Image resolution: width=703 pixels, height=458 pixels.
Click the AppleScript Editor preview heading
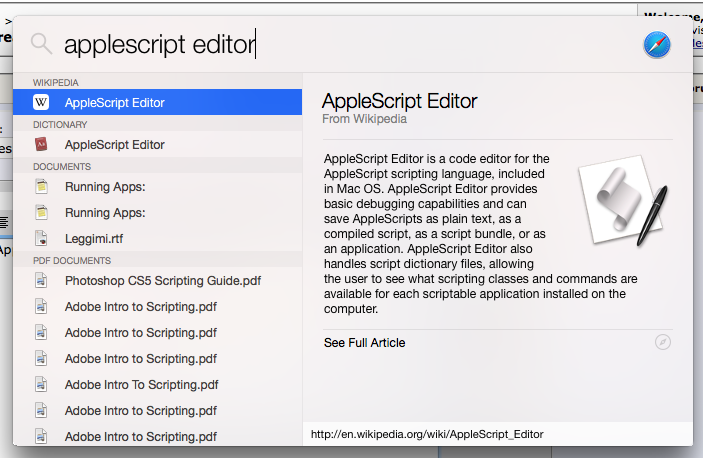399,101
